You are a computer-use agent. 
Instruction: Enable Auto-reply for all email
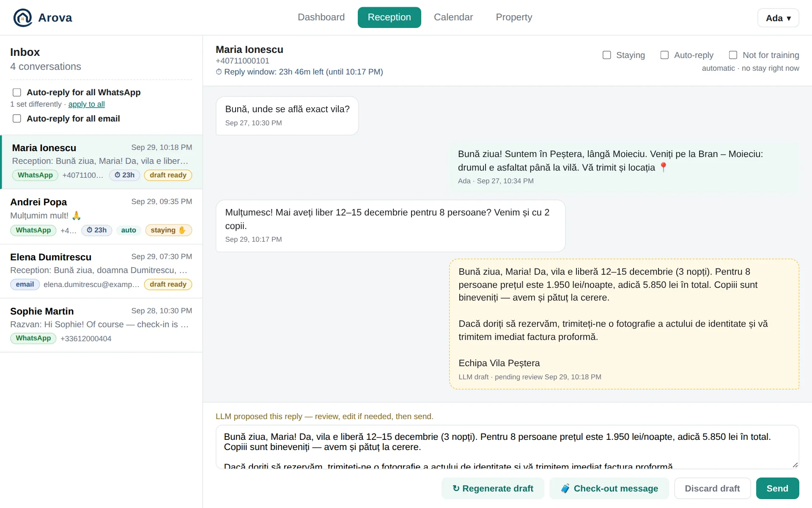pyautogui.click(x=17, y=119)
